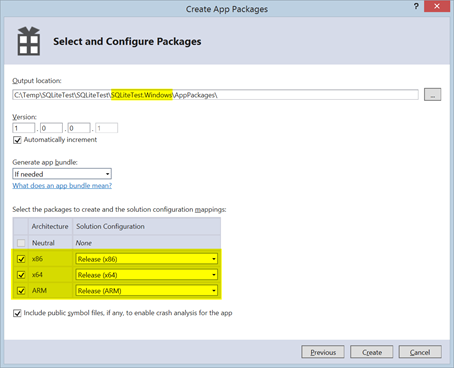The height and width of the screenshot is (368, 454).
Task: Toggle Include public symbol files checkbox
Action: 17,313
